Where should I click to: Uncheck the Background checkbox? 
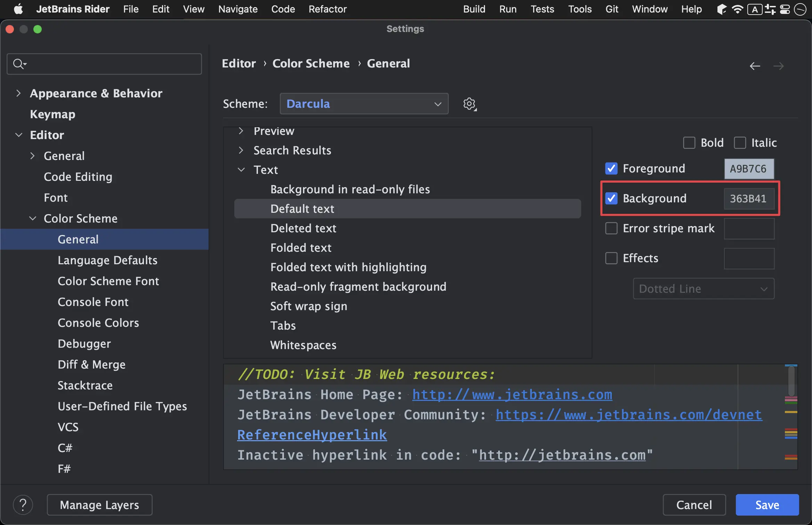[611, 198]
